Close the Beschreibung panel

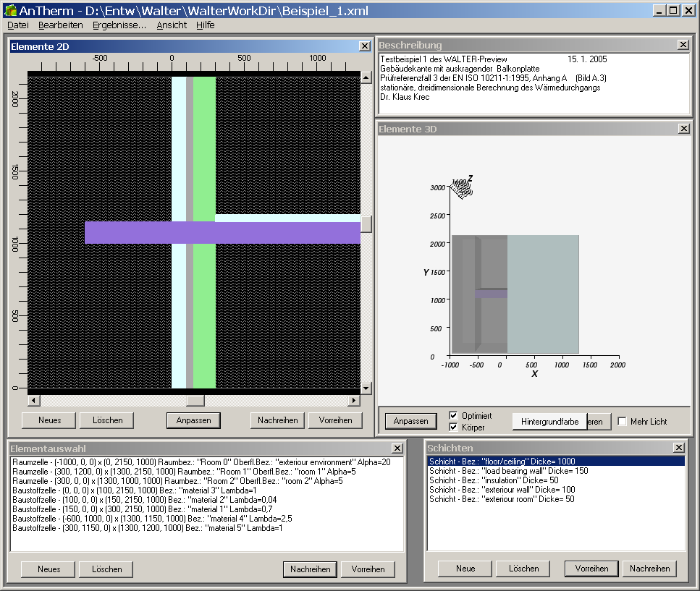pos(683,45)
